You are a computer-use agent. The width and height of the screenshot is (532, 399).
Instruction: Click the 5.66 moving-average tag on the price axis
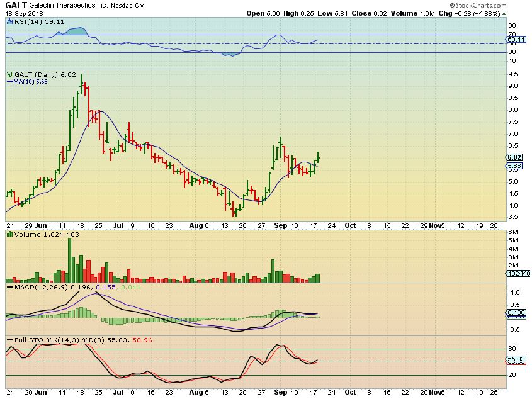pyautogui.click(x=514, y=166)
